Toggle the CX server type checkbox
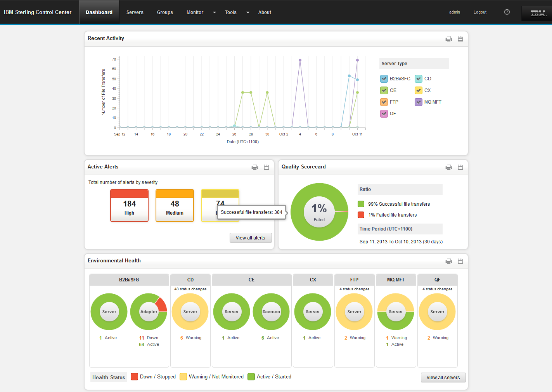Viewport: 552px width, 392px height. [x=419, y=90]
